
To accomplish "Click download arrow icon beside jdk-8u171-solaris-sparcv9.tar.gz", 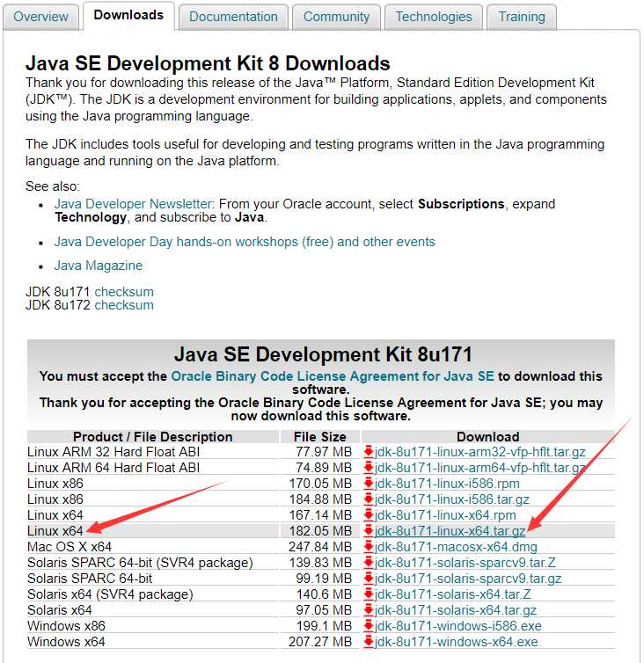I will point(368,579).
